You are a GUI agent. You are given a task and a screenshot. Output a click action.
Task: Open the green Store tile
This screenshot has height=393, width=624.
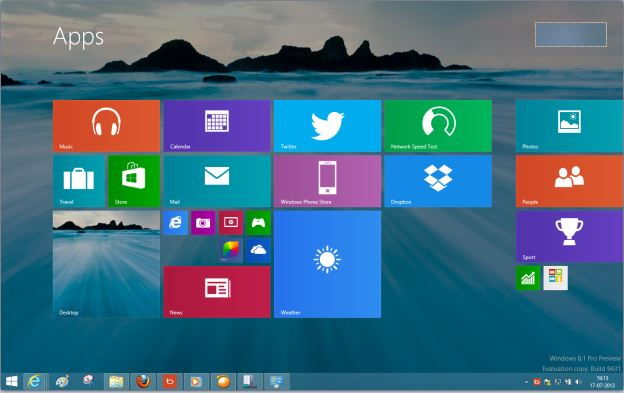134,181
